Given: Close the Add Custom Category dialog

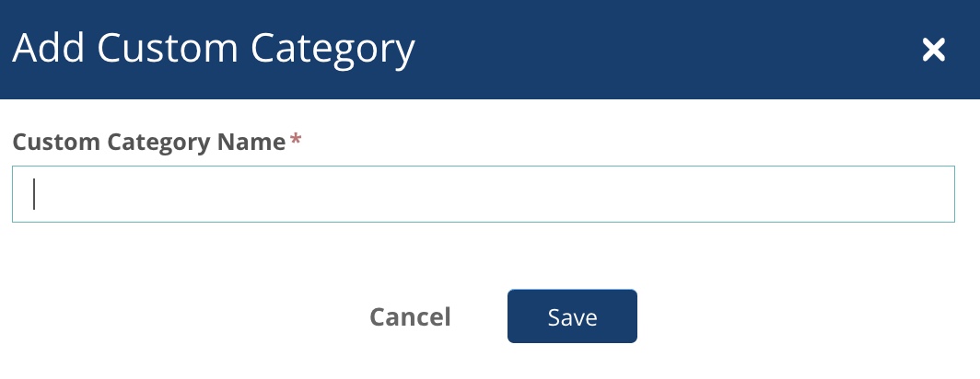Looking at the screenshot, I should [934, 50].
